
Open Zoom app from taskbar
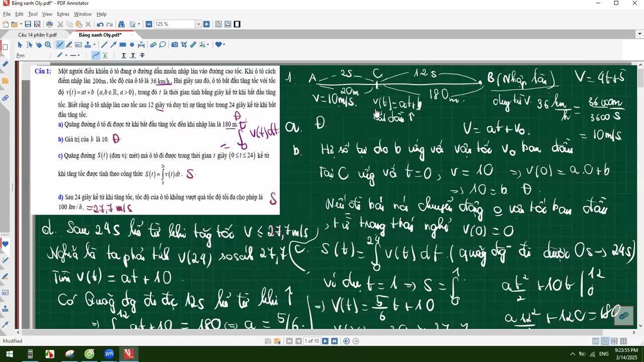[x=109, y=354]
